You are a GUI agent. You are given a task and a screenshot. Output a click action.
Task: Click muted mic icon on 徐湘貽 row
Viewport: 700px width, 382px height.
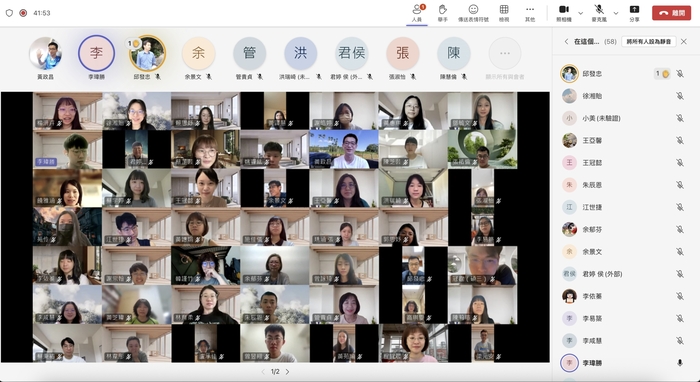tap(679, 96)
